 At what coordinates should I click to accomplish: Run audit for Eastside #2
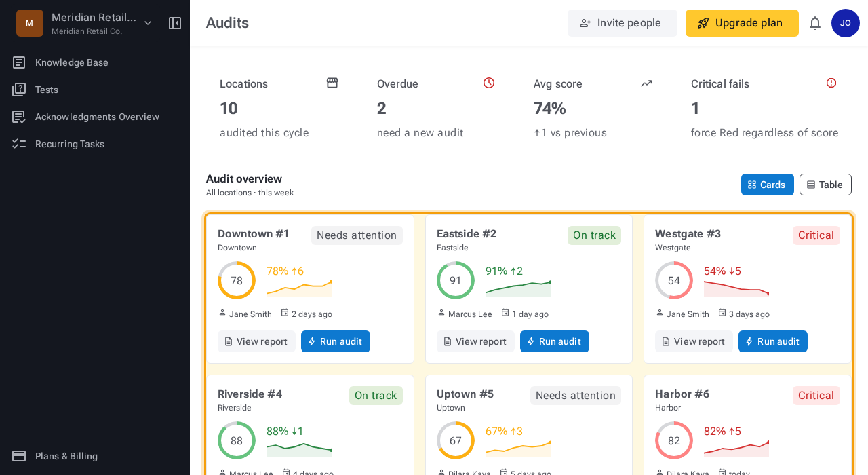pyautogui.click(x=555, y=341)
